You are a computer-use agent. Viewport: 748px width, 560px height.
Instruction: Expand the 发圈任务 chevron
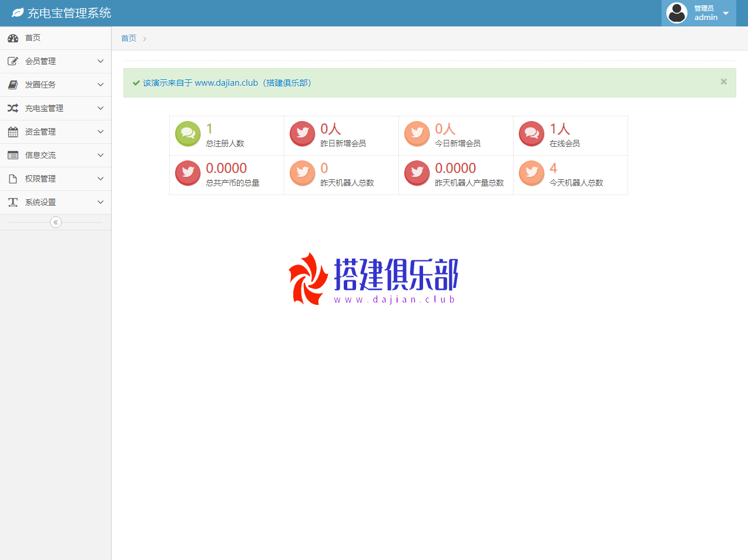(x=100, y=85)
